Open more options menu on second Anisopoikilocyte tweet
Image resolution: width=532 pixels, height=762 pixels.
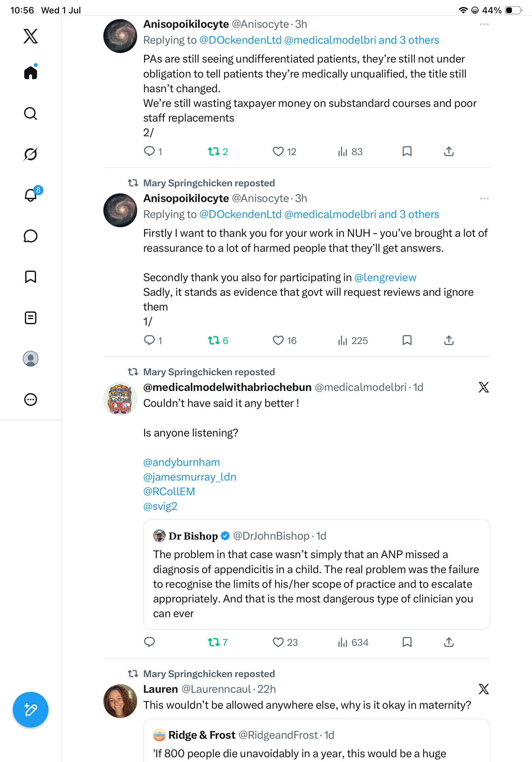coord(484,198)
